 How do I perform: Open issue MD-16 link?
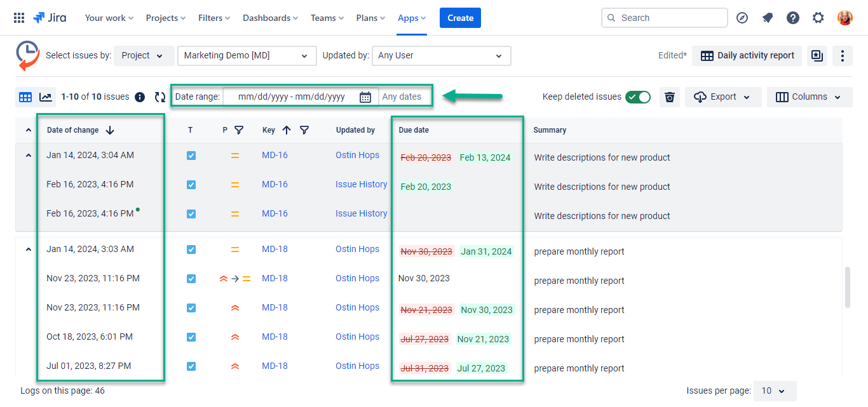(274, 155)
